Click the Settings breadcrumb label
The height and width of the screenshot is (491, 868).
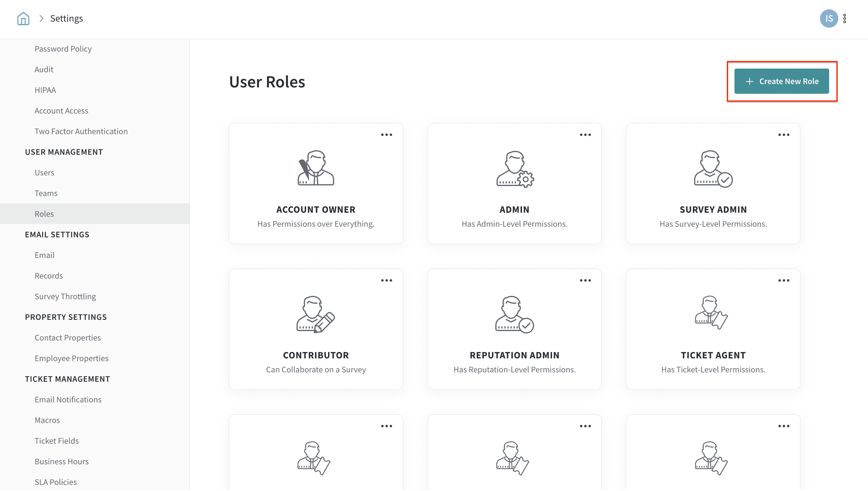66,19
